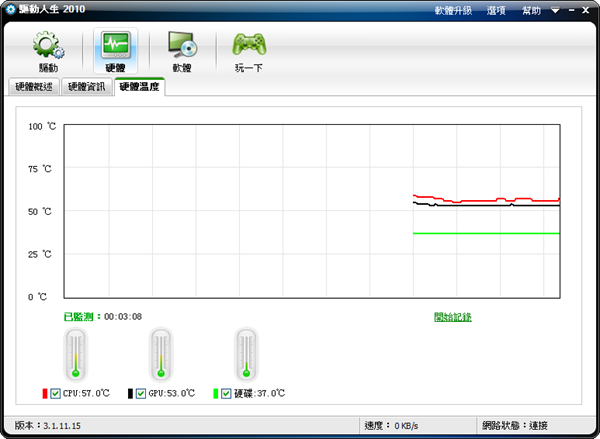
Task: Click the 25 ℃ axis label
Action: click(x=40, y=254)
